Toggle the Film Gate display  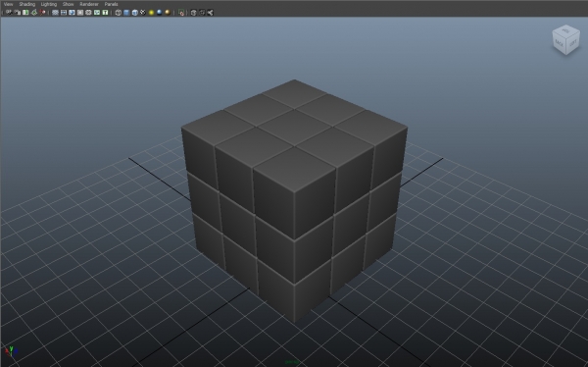coord(64,13)
